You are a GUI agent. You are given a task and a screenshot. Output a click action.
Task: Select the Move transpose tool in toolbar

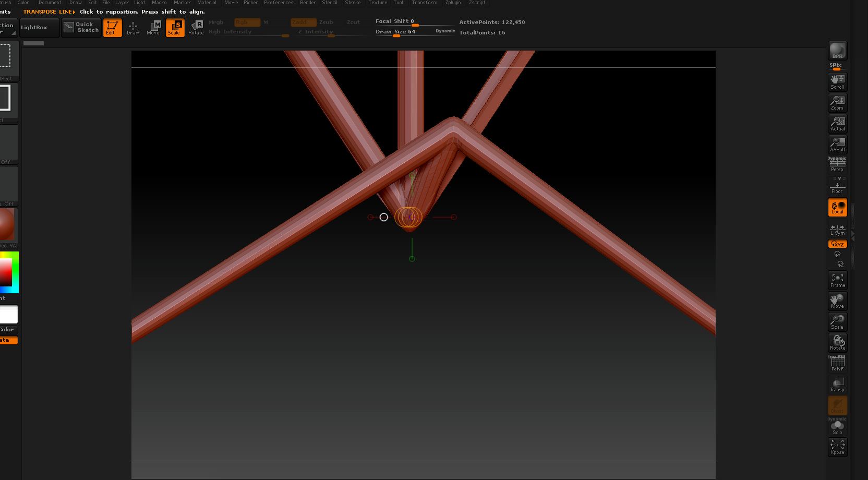click(x=153, y=28)
